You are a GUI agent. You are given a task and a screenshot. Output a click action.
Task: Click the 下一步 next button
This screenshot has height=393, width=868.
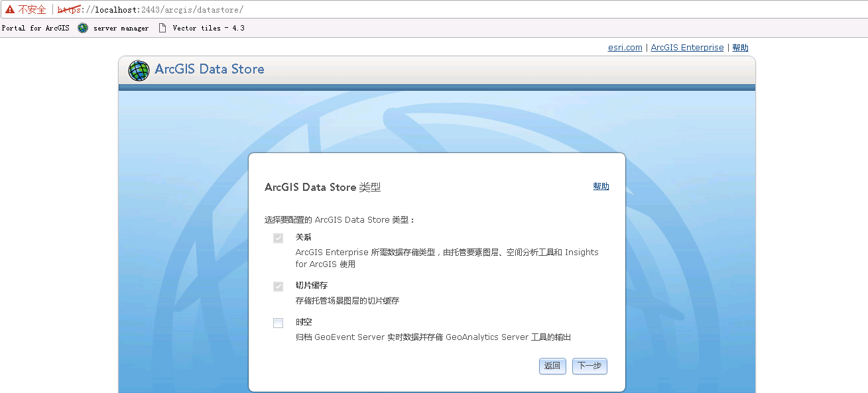point(589,366)
